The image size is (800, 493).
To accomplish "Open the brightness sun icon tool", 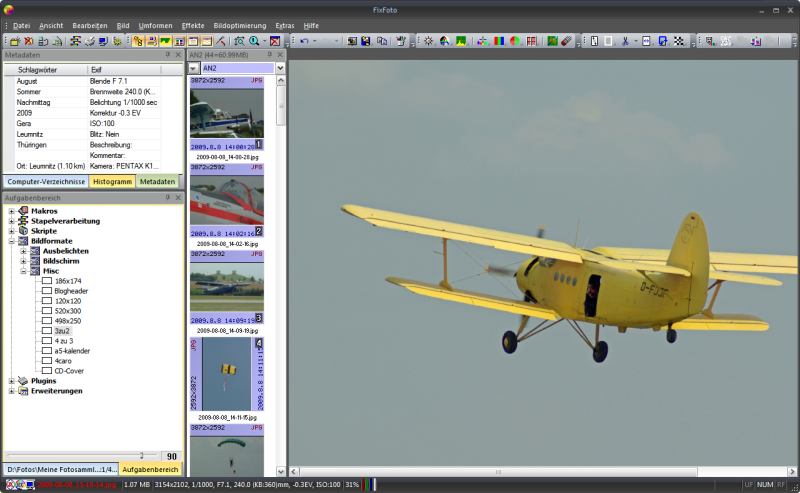I will pos(429,41).
